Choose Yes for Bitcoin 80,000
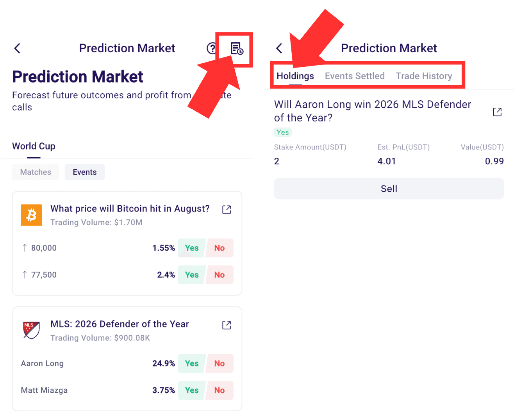 pos(192,248)
